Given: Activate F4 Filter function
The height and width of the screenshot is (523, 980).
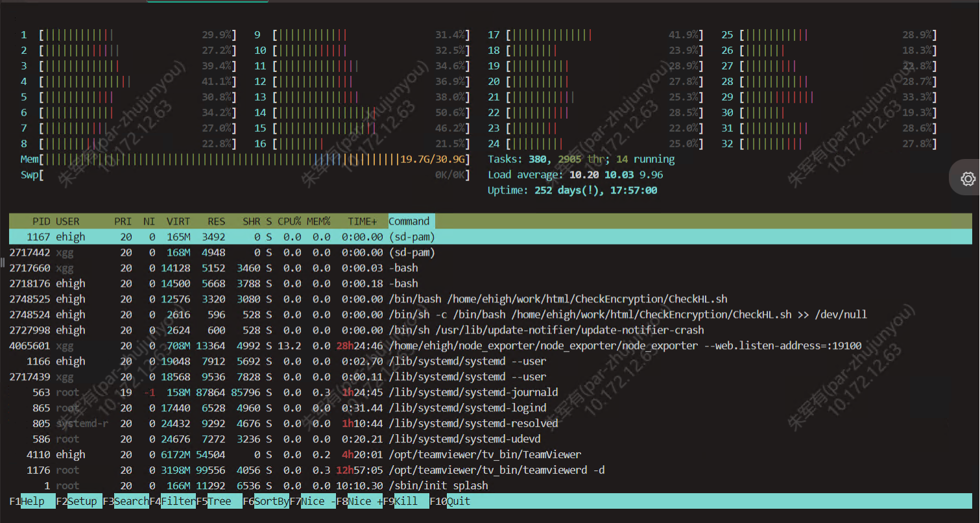Looking at the screenshot, I should click(173, 501).
